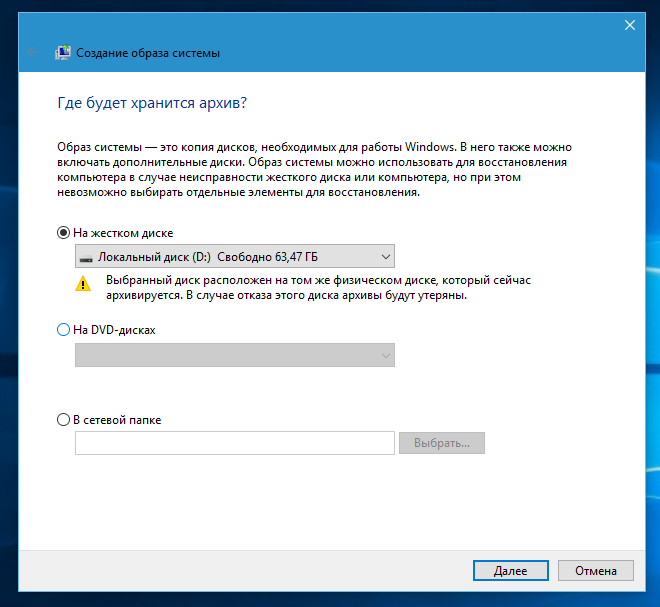Screen dimensions: 660x607
Task: Expand the hard disk list via its arrow
Action: coord(385,257)
